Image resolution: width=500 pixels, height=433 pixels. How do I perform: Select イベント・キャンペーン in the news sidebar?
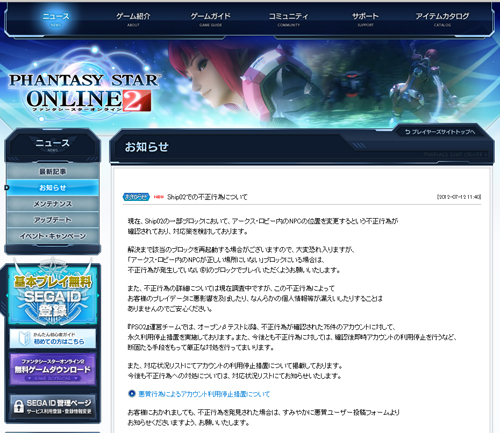(53, 236)
